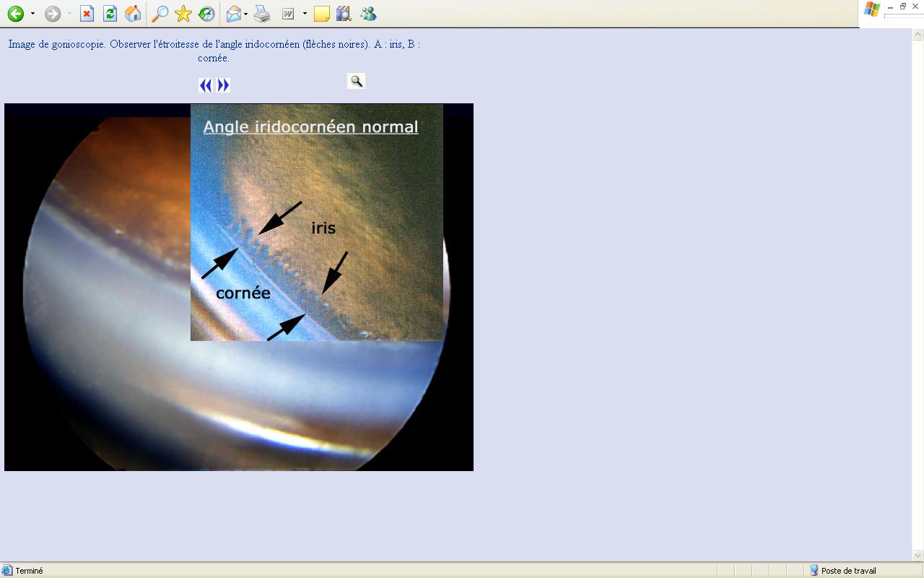The image size is (924, 578).
Task: Click the 'Terminé' status bar text
Action: [x=29, y=571]
